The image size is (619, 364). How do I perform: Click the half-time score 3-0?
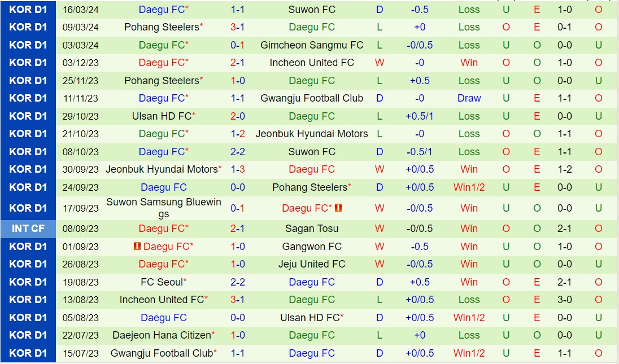point(565,300)
